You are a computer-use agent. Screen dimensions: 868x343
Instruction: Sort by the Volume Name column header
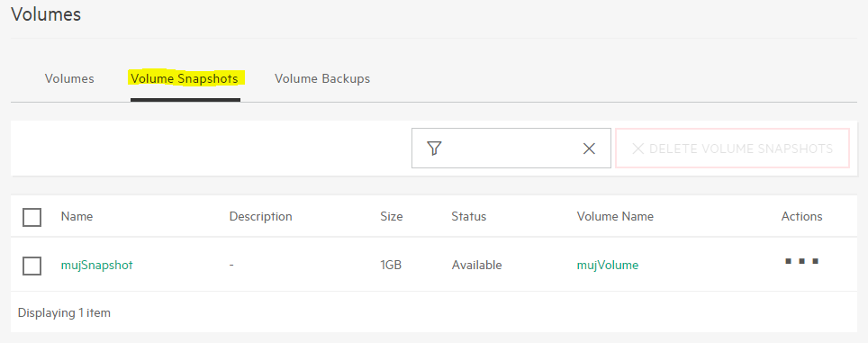coord(615,216)
